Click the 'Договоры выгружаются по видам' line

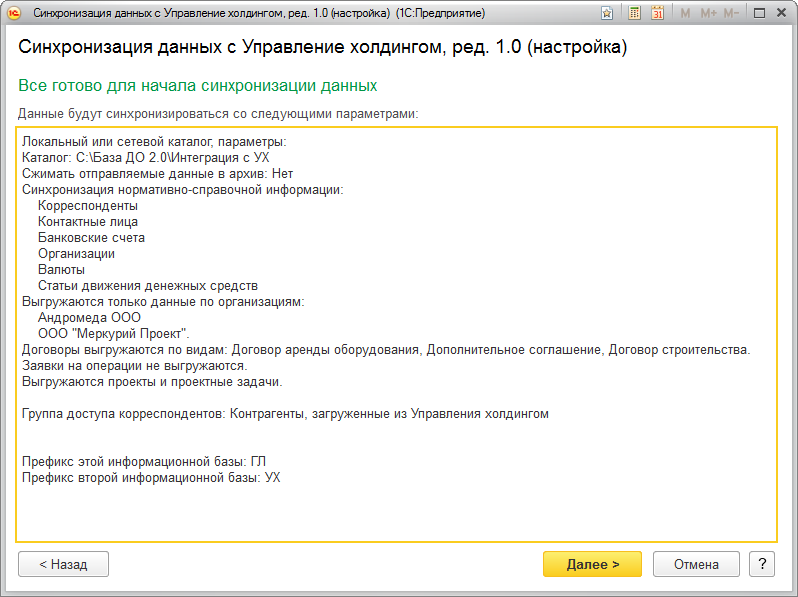click(386, 350)
